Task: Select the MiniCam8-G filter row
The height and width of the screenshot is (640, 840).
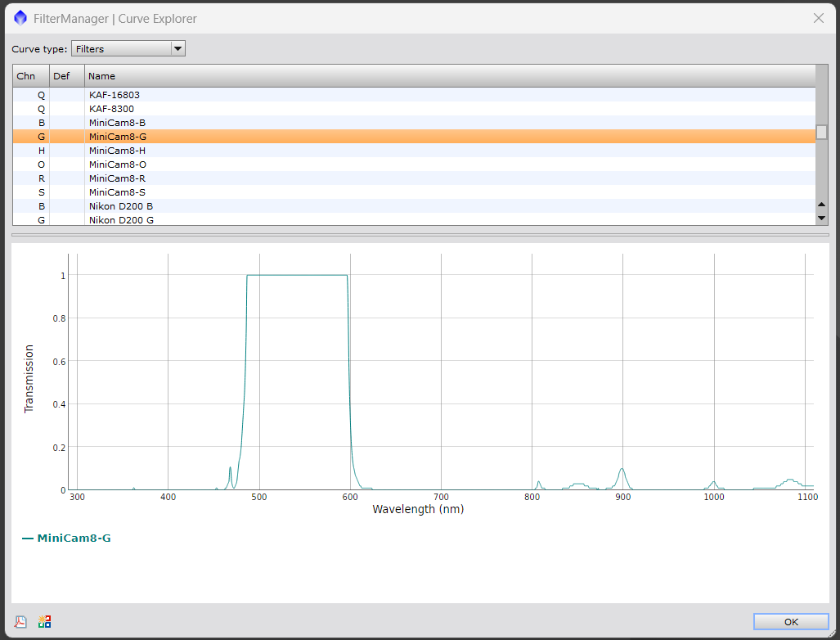Action: click(414, 137)
